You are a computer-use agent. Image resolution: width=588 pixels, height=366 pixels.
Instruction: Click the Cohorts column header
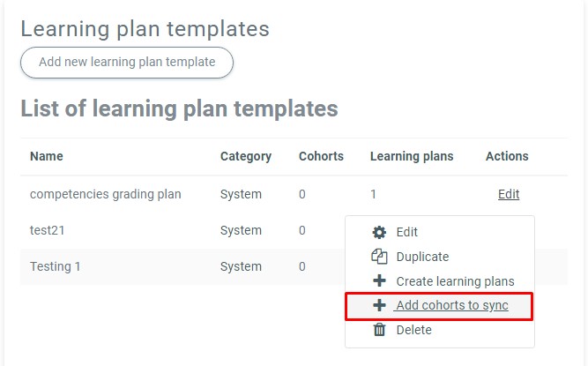(x=321, y=156)
